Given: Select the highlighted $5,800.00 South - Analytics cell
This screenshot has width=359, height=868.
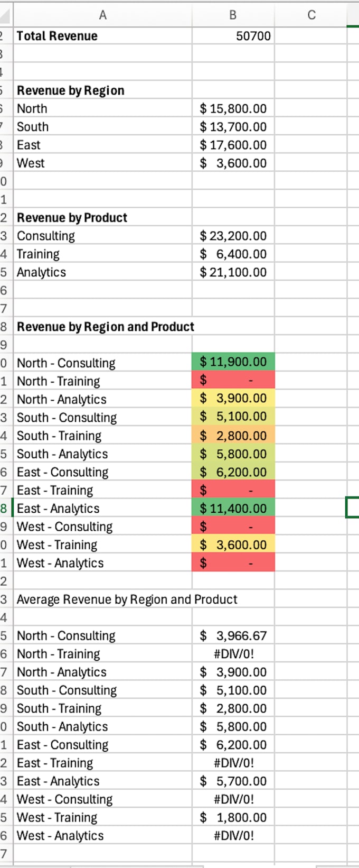Looking at the screenshot, I should pos(233,454).
